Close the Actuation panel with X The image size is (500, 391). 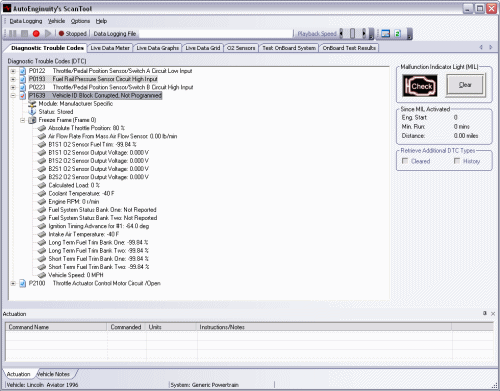(493, 314)
